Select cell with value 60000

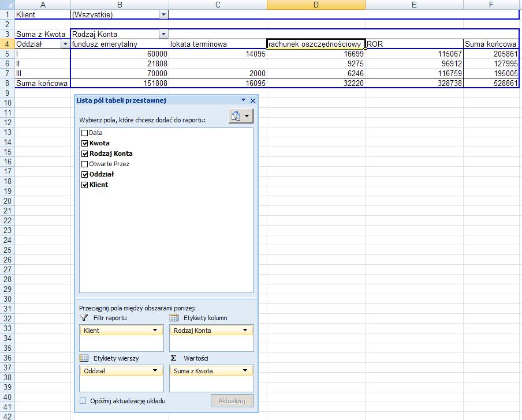(120, 54)
